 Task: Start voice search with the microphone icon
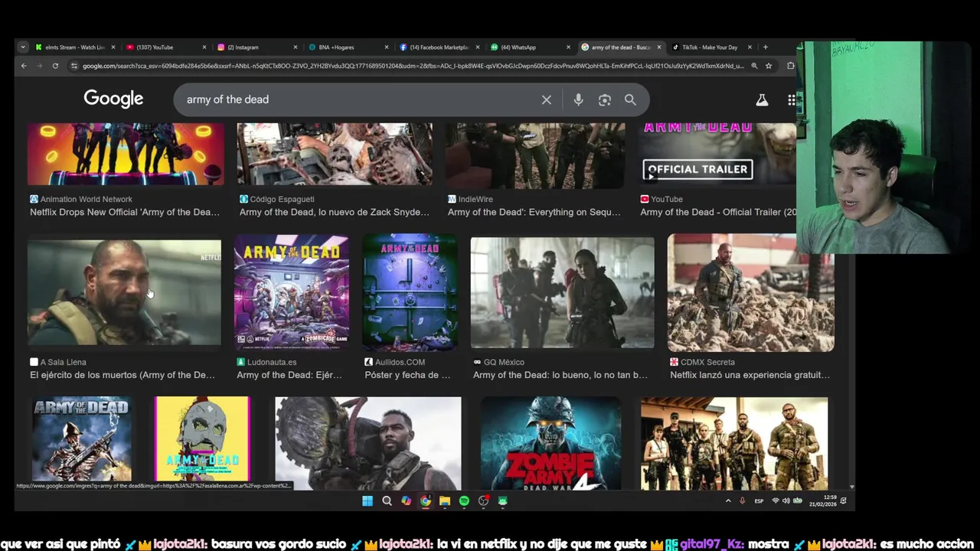click(x=578, y=99)
